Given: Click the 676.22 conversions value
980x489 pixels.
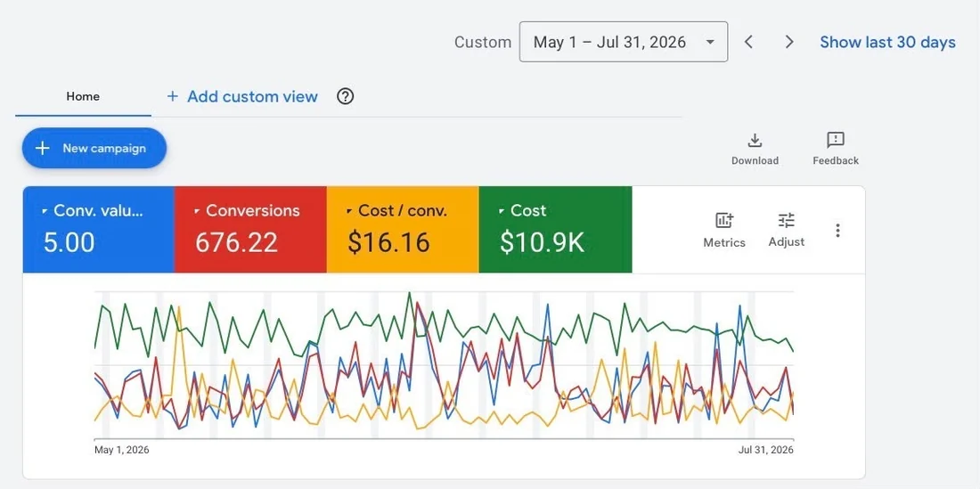Looking at the screenshot, I should pyautogui.click(x=236, y=242).
